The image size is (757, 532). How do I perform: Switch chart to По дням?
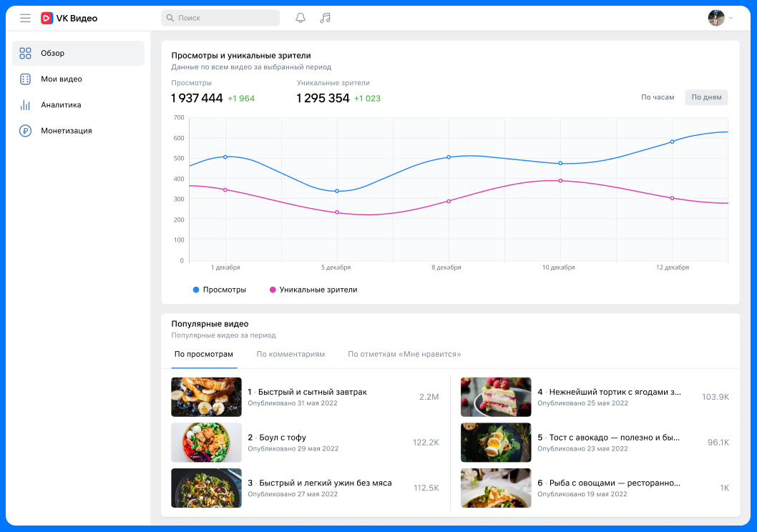[705, 97]
